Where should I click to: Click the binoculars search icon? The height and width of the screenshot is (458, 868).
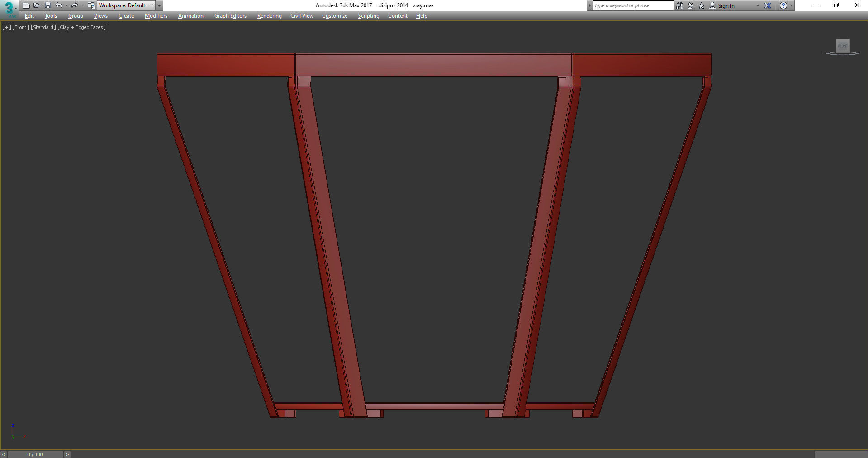coord(679,5)
